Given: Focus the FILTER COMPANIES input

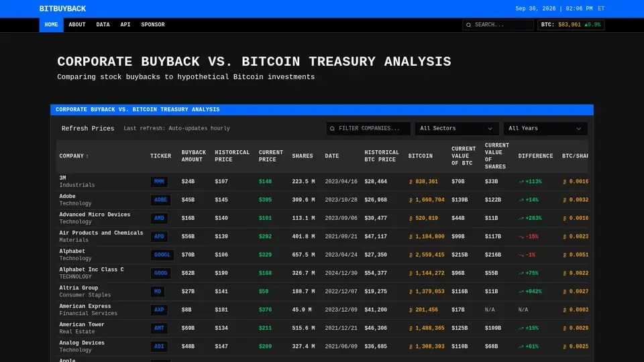Looking at the screenshot, I should tap(368, 129).
